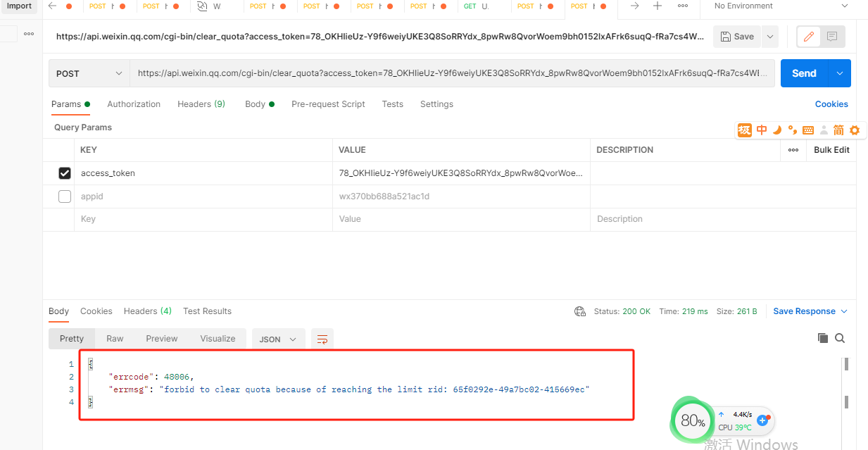Click the IME user account icon
This screenshot has height=450, width=868.
[x=824, y=130]
